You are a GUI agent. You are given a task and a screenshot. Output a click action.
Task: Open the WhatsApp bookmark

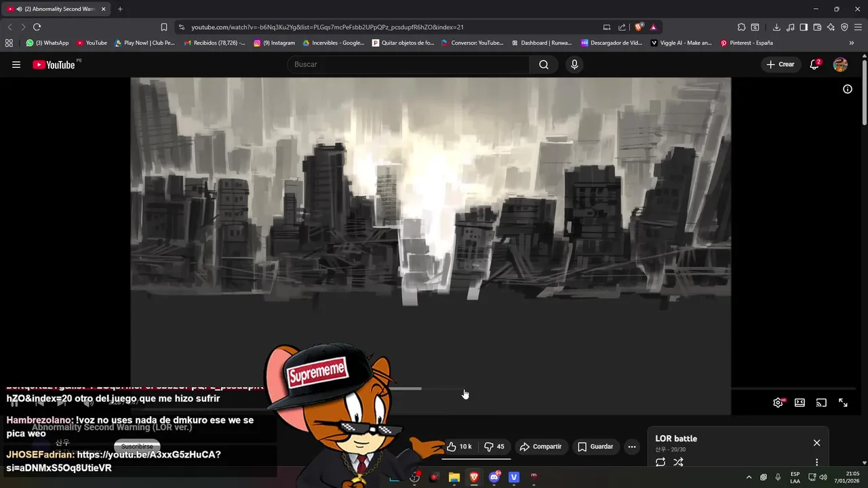tap(47, 43)
